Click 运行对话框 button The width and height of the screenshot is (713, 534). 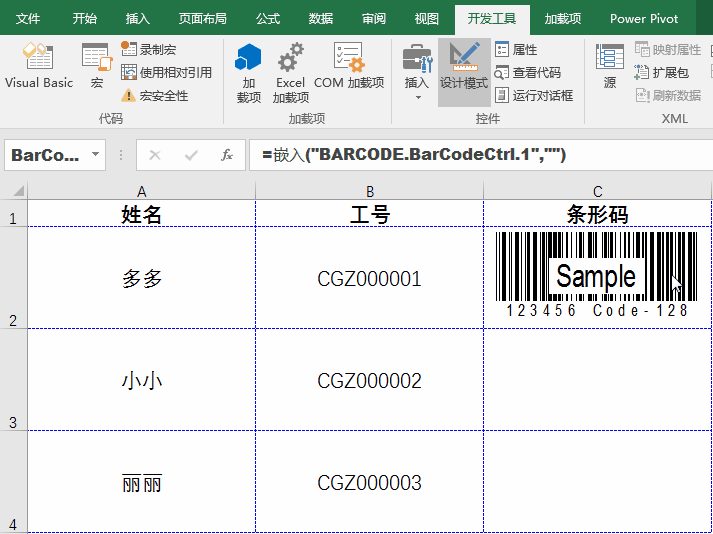[534, 96]
